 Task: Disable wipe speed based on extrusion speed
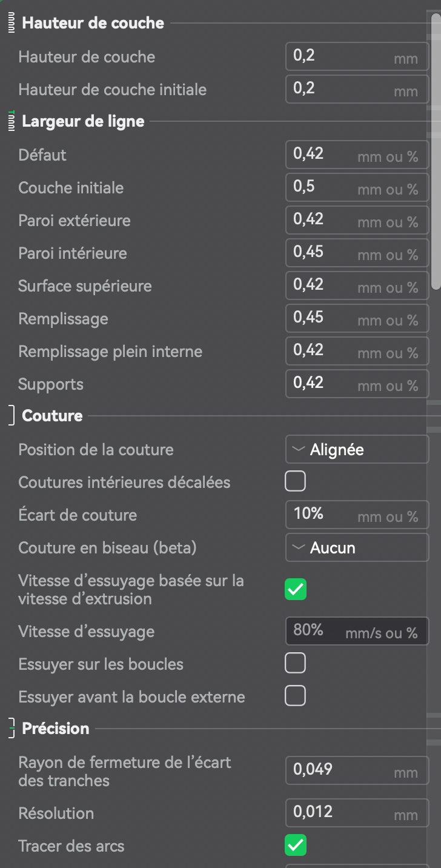[296, 590]
